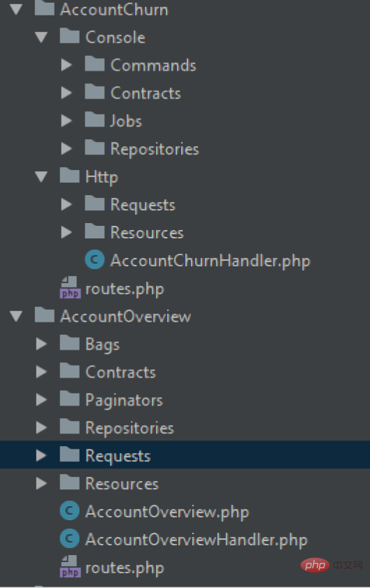This screenshot has height=588, width=370.
Task: Click the Jobs folder icon
Action: [94, 120]
